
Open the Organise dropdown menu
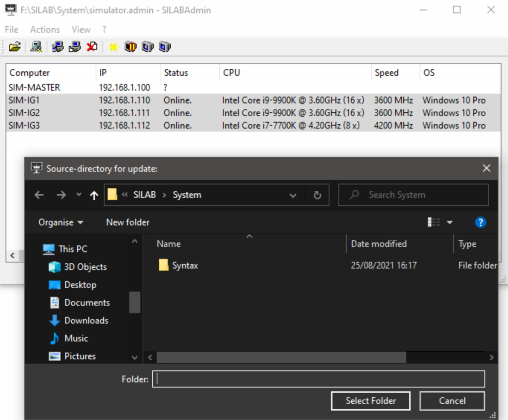pos(61,223)
